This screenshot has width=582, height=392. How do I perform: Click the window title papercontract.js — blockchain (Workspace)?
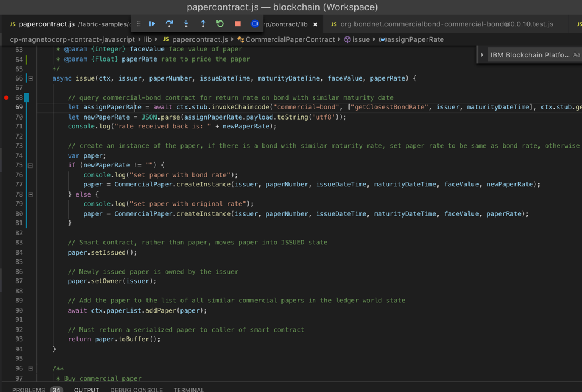(x=282, y=7)
